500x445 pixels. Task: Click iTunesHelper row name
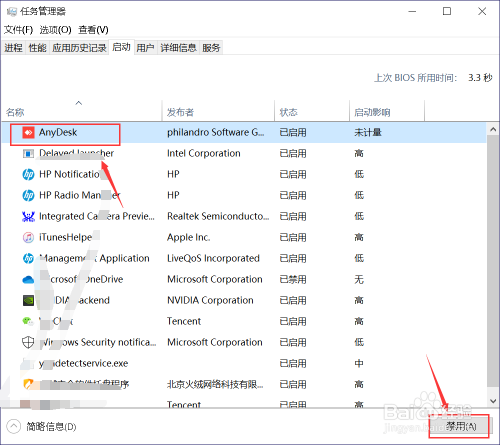(x=66, y=237)
